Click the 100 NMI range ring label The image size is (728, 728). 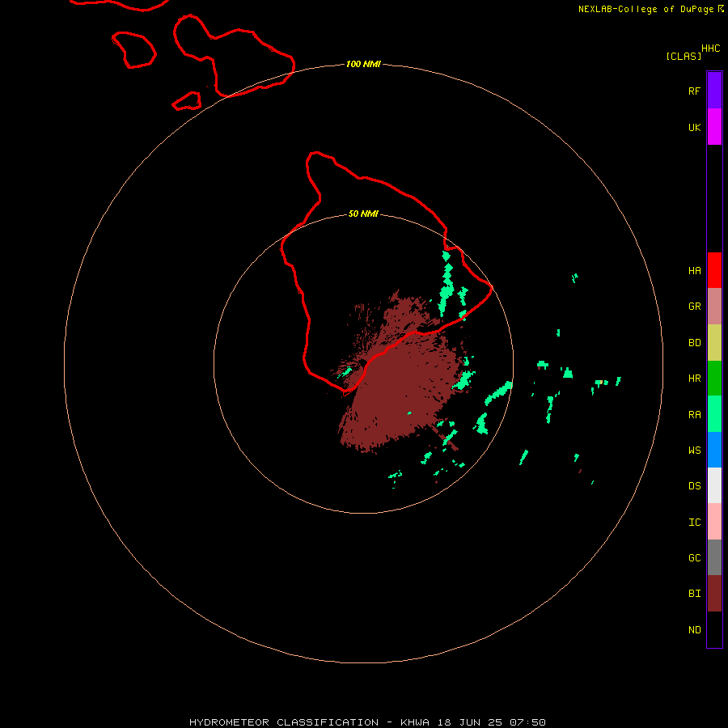363,64
